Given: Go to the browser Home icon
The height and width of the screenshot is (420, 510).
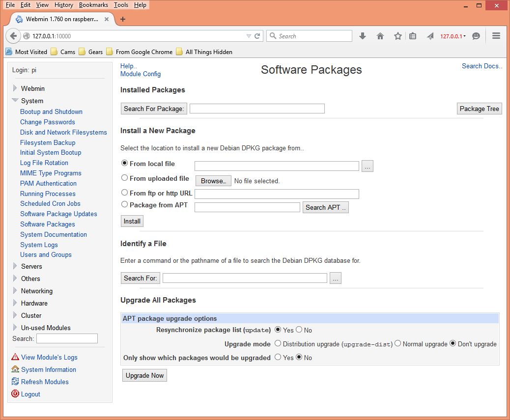Looking at the screenshot, I should tap(380, 36).
